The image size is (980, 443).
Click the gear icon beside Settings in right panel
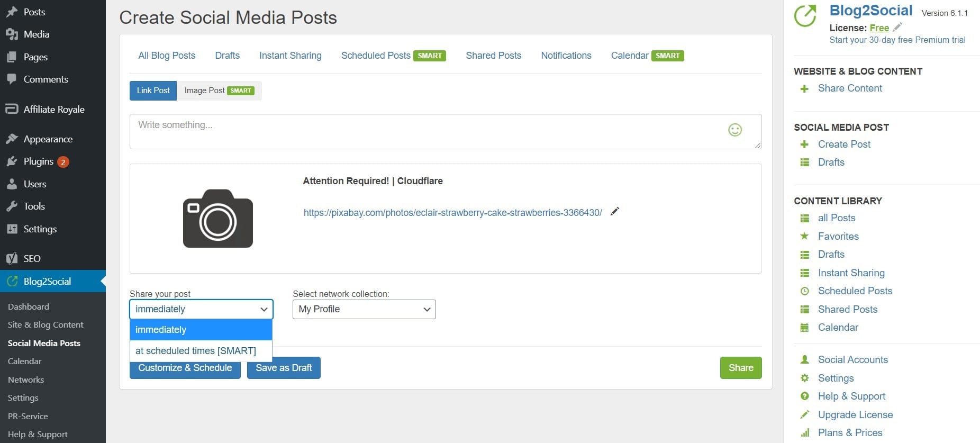pos(804,378)
